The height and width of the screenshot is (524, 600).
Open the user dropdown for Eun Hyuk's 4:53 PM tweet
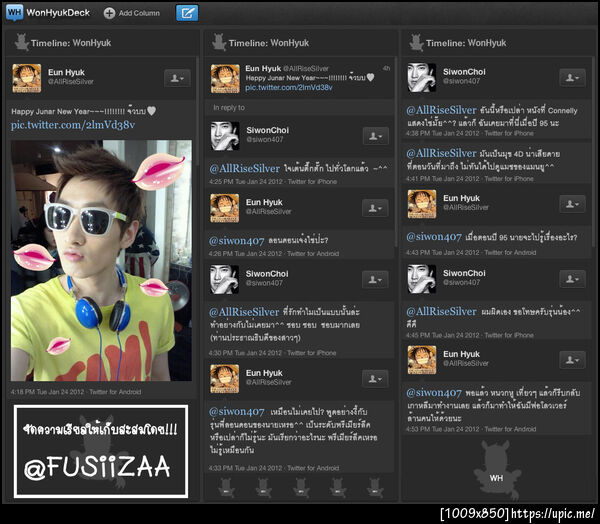pos(572,360)
